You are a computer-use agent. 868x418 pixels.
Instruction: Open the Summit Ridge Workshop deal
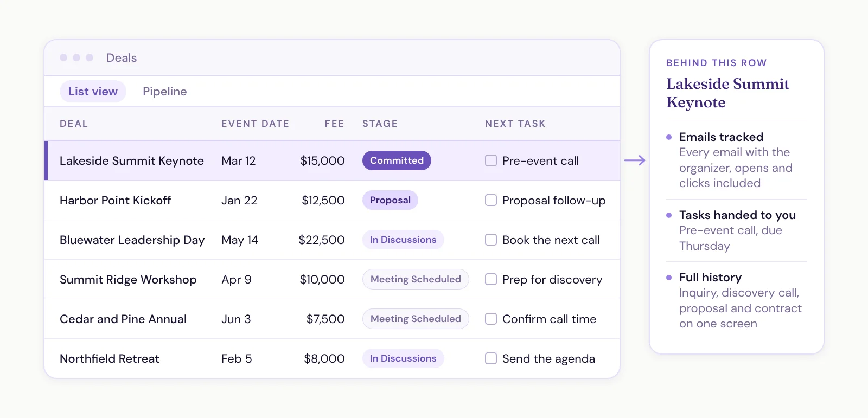tap(128, 280)
